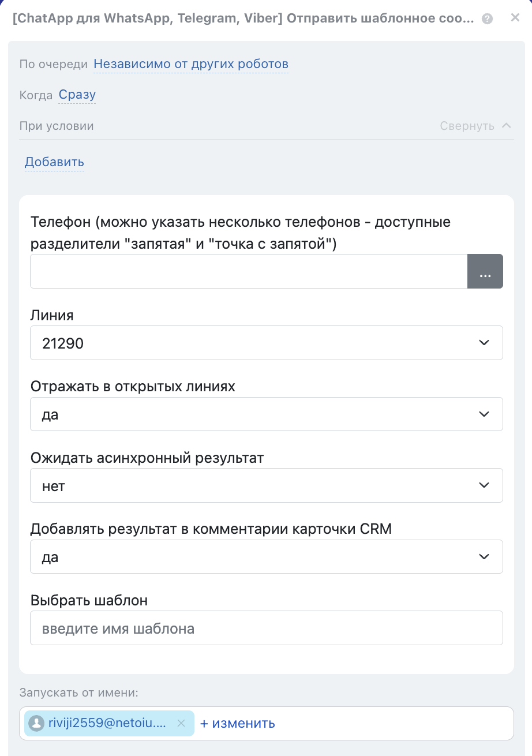Open the phone field value picker
Screen dimensions: 532x756
click(485, 271)
